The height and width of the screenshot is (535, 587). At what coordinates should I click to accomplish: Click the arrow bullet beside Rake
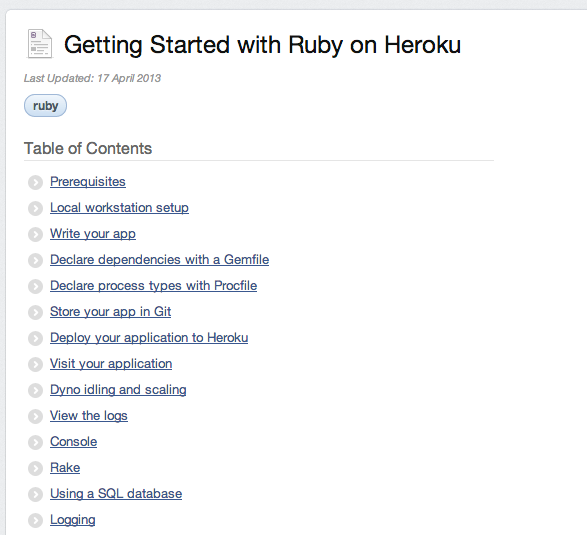[36, 468]
